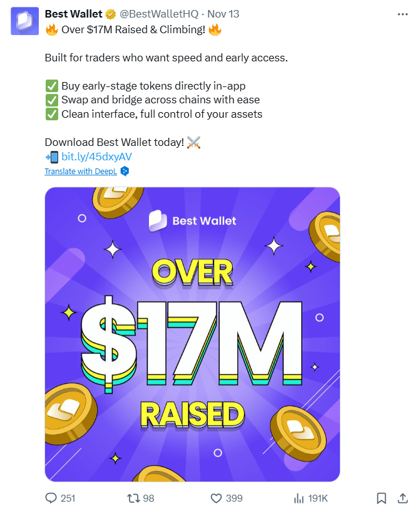
Task: Click the 191K views count
Action: pos(318,498)
